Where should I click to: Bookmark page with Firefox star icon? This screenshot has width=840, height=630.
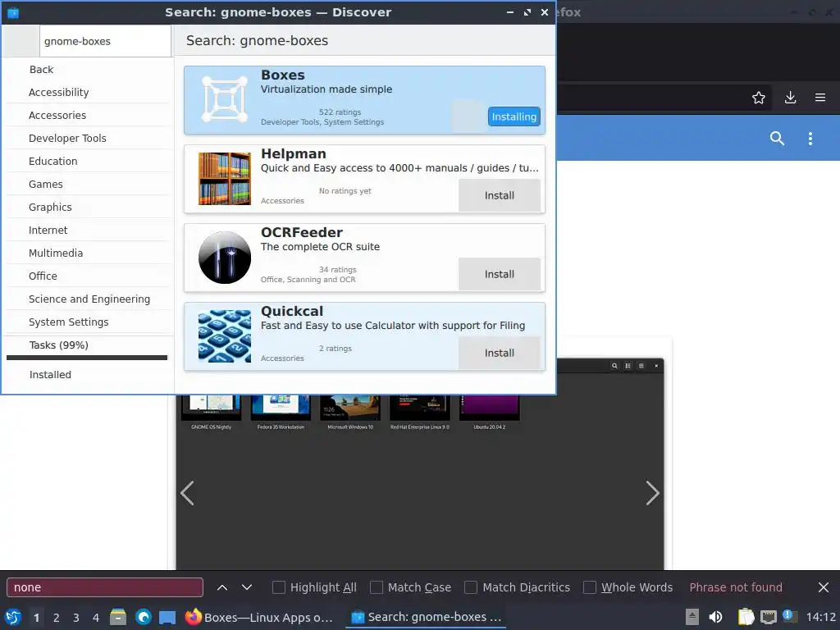pos(758,98)
